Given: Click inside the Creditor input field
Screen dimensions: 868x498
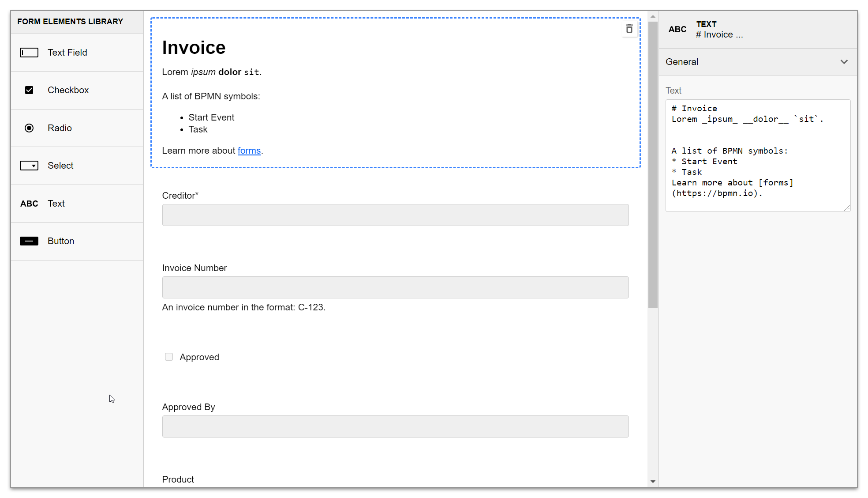Looking at the screenshot, I should pyautogui.click(x=395, y=215).
